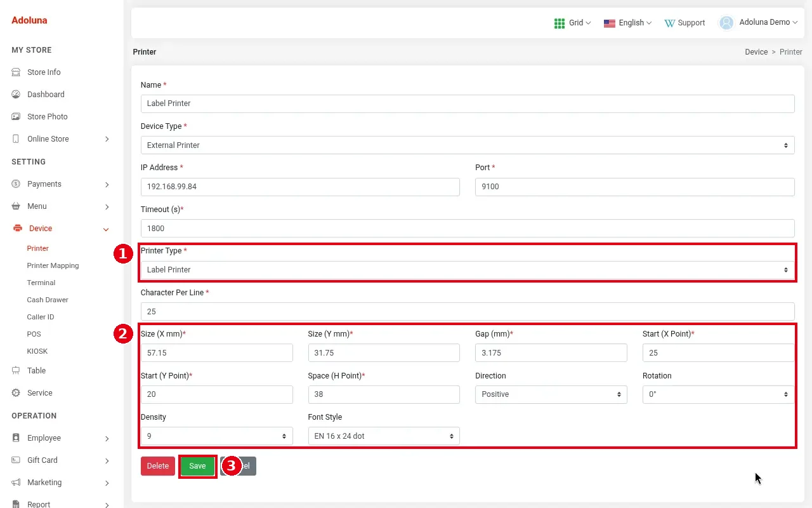The width and height of the screenshot is (812, 508).
Task: Click the Online Store phone icon
Action: [x=16, y=139]
